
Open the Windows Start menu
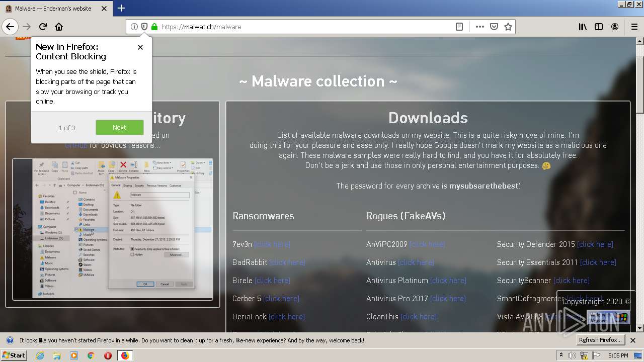click(x=14, y=355)
